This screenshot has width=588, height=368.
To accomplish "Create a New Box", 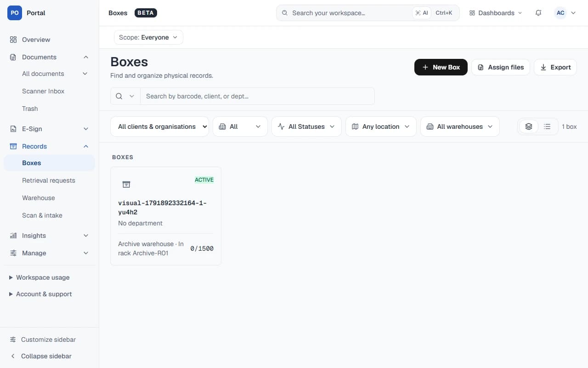I will pos(441,67).
